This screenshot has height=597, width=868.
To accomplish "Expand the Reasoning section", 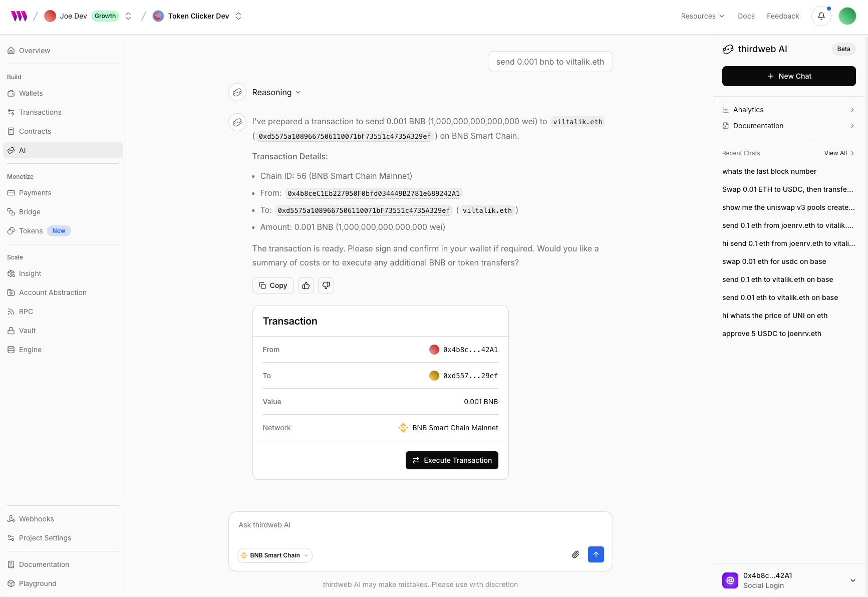I will (276, 92).
